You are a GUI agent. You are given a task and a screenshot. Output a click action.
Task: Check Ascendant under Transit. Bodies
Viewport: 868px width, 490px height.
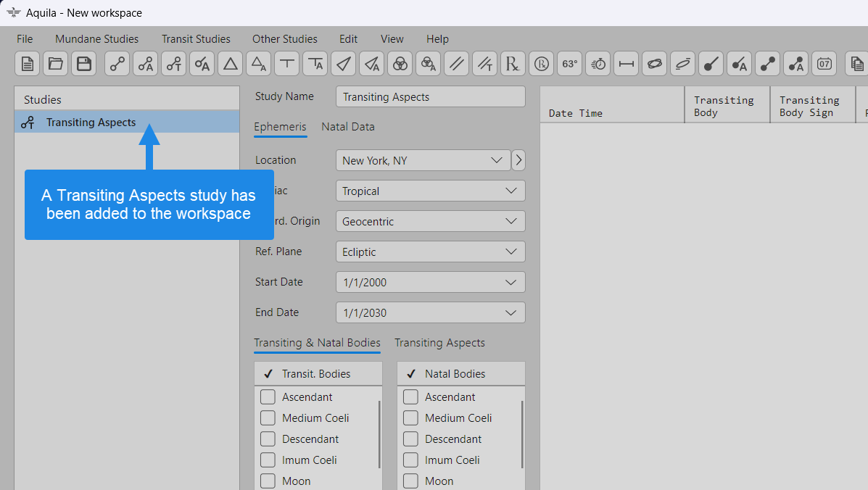point(268,397)
